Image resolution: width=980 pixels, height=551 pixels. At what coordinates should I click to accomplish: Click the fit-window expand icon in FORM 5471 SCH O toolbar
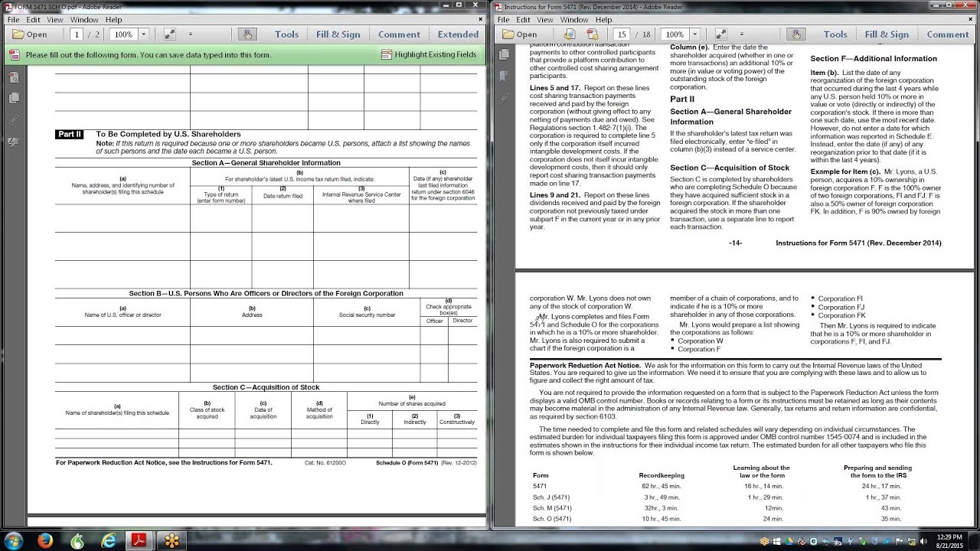[170, 34]
